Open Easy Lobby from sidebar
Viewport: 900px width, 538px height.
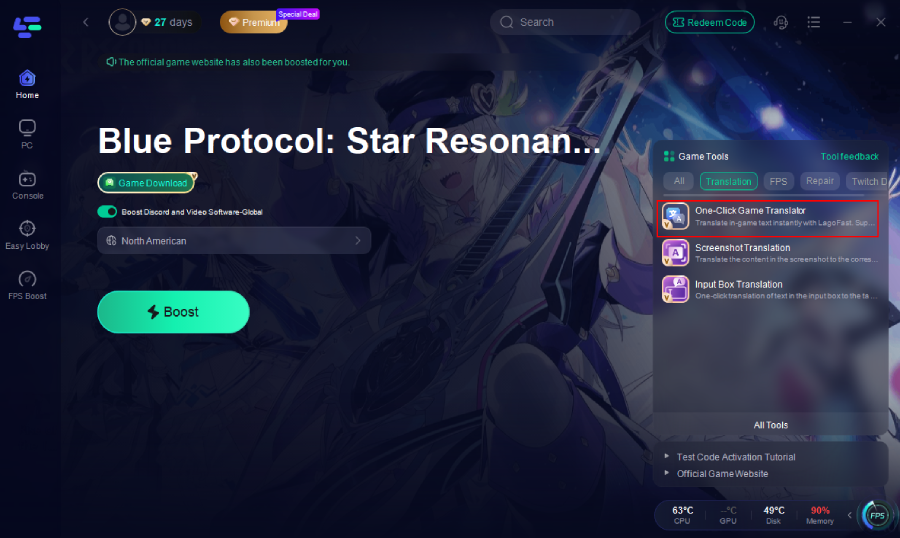(27, 235)
